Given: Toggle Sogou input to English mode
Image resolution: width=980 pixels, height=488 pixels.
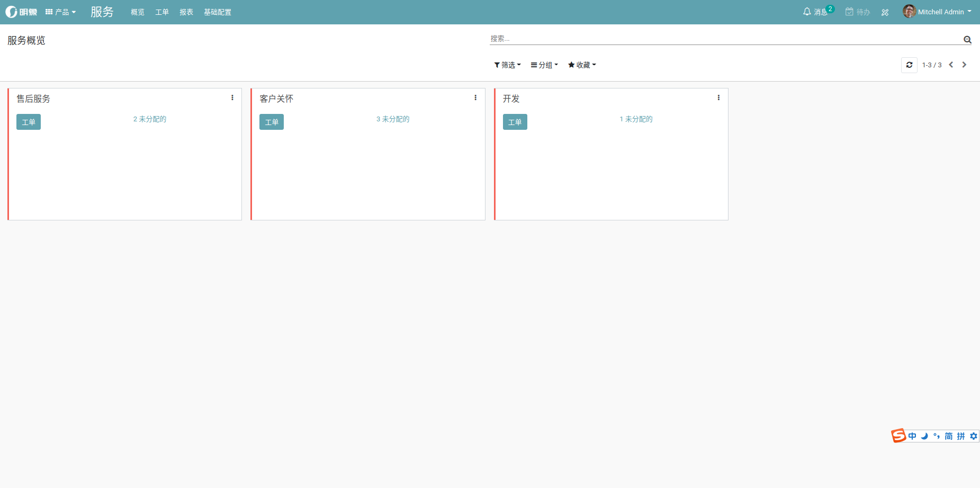Looking at the screenshot, I should pos(912,436).
